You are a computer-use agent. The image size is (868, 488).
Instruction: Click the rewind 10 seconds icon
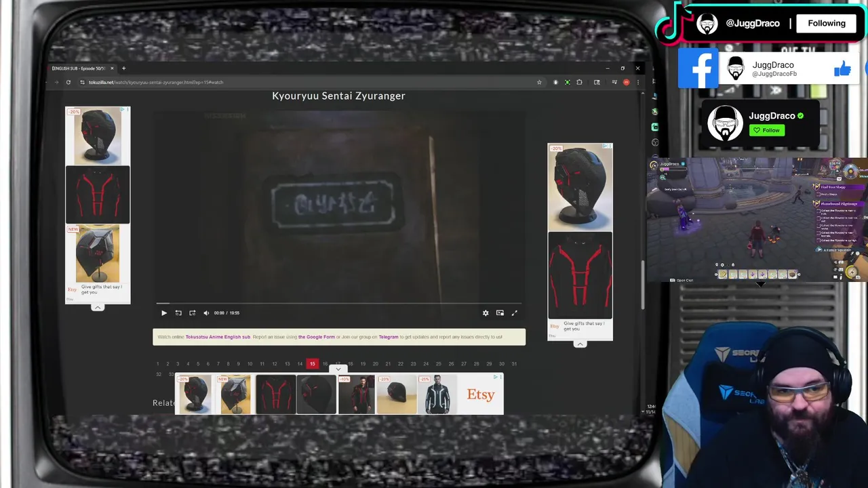pyautogui.click(x=178, y=313)
